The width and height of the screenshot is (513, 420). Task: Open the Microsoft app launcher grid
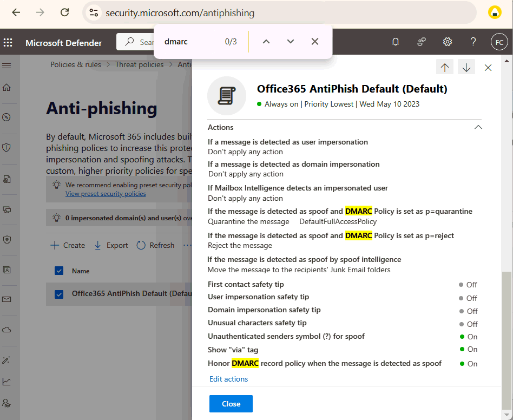8,43
